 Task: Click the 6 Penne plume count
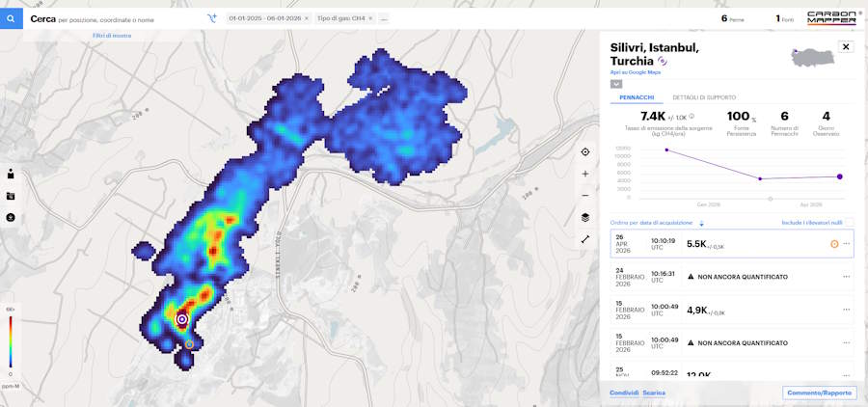point(732,18)
